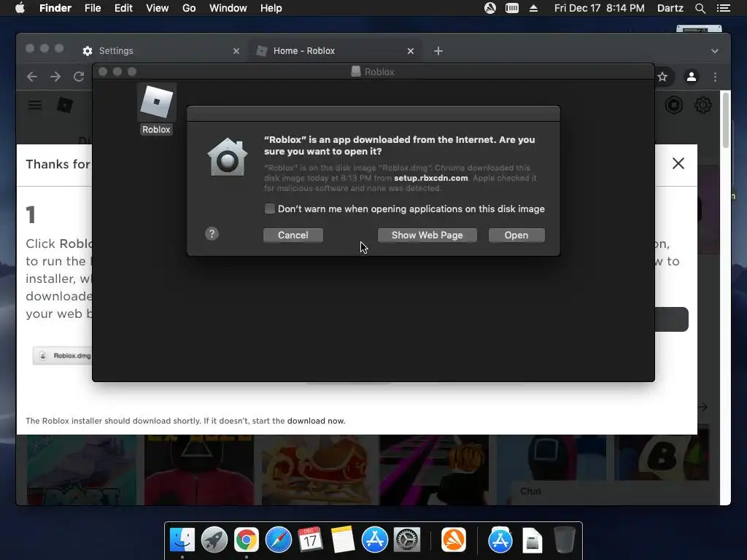The height and width of the screenshot is (560, 747).
Task: Open Calendar from the Dock
Action: [x=310, y=540]
